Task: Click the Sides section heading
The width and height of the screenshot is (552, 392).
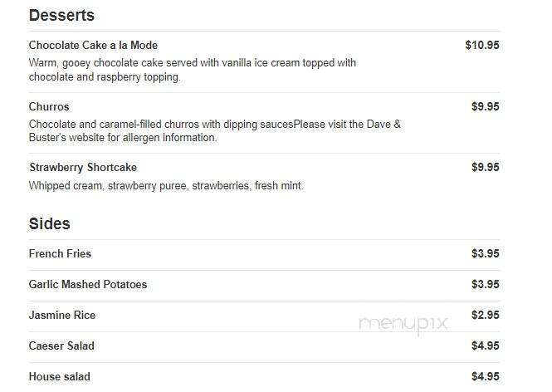Action: tap(50, 223)
